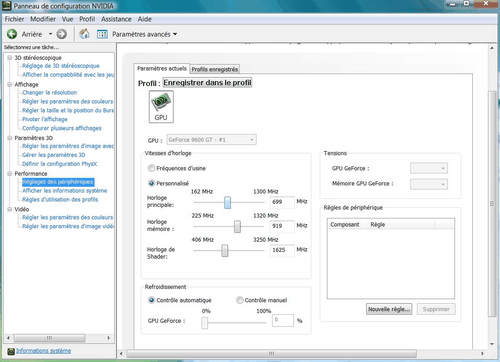Click Enregistrer dans le profil button
The width and height of the screenshot is (500, 362).
(207, 83)
